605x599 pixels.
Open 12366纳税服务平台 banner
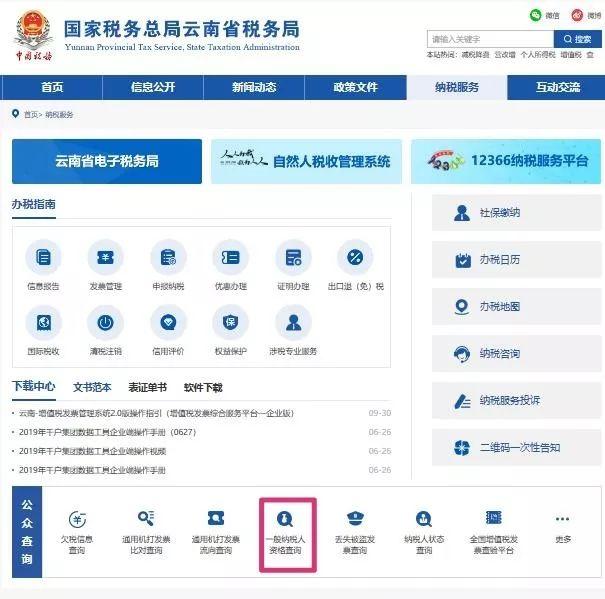click(x=506, y=161)
